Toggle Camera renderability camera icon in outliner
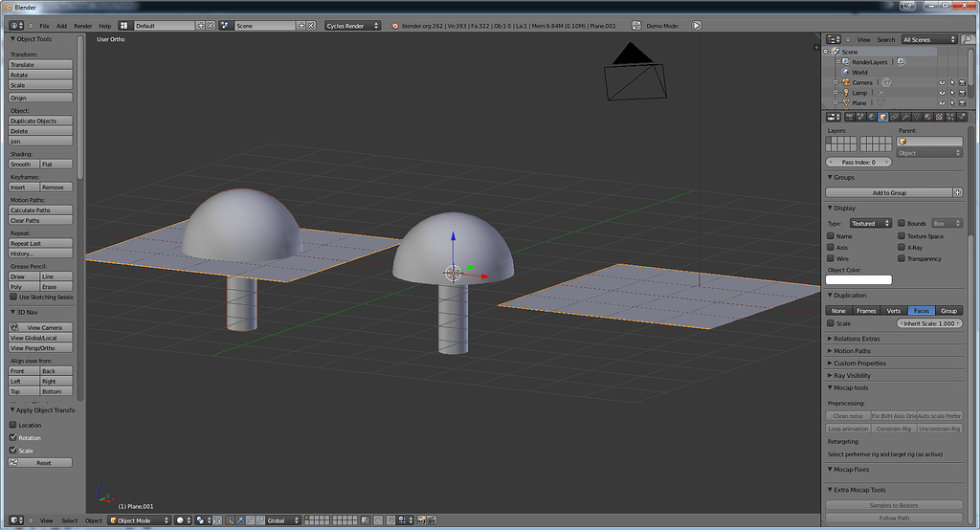Viewport: 980px width, 530px height. [962, 82]
